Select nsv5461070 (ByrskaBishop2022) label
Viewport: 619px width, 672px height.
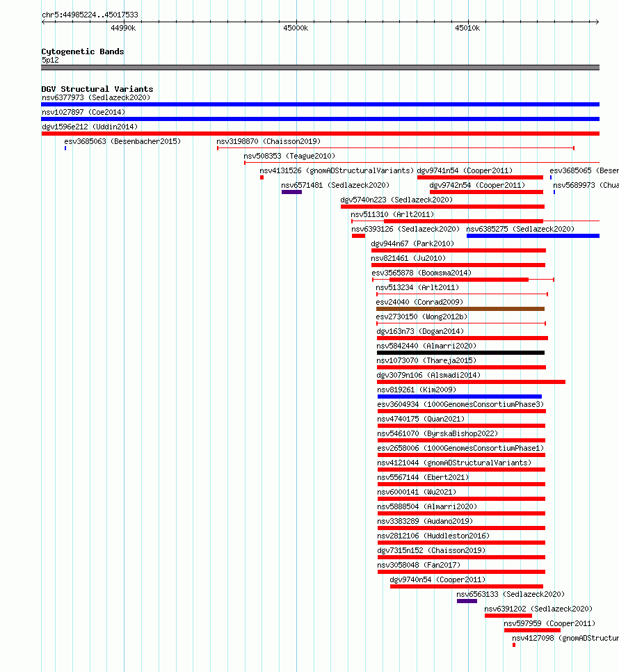click(437, 433)
